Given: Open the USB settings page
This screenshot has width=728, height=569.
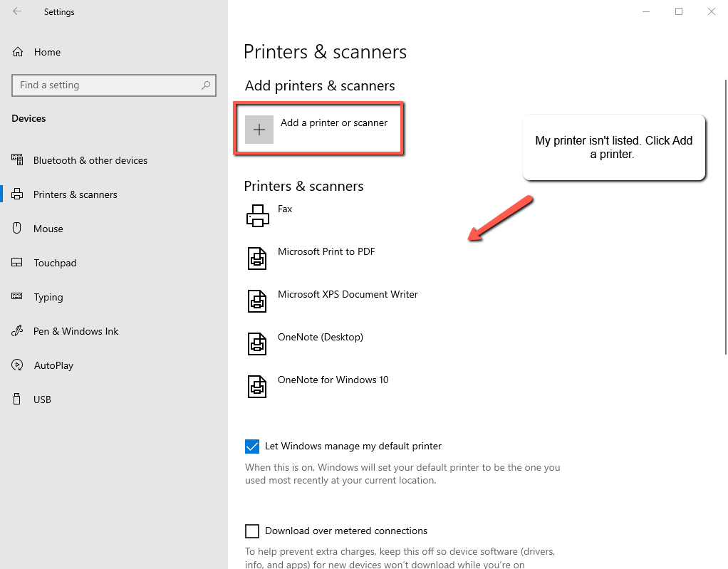Looking at the screenshot, I should pyautogui.click(x=42, y=400).
